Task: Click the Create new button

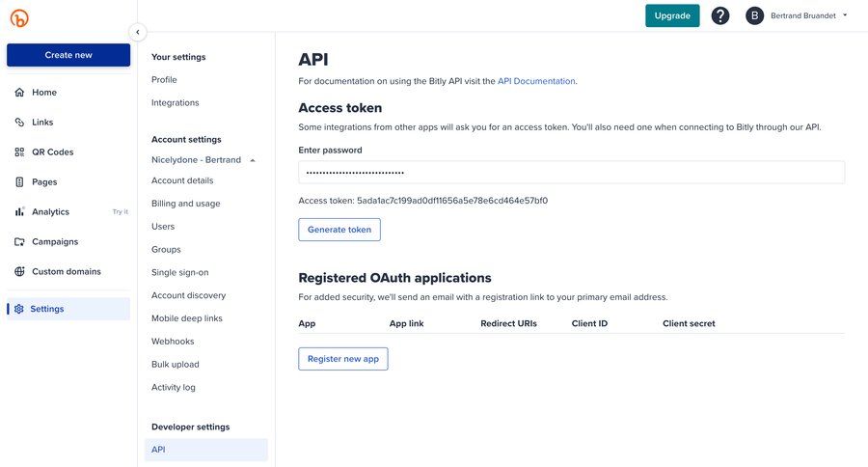Action: pyautogui.click(x=68, y=55)
